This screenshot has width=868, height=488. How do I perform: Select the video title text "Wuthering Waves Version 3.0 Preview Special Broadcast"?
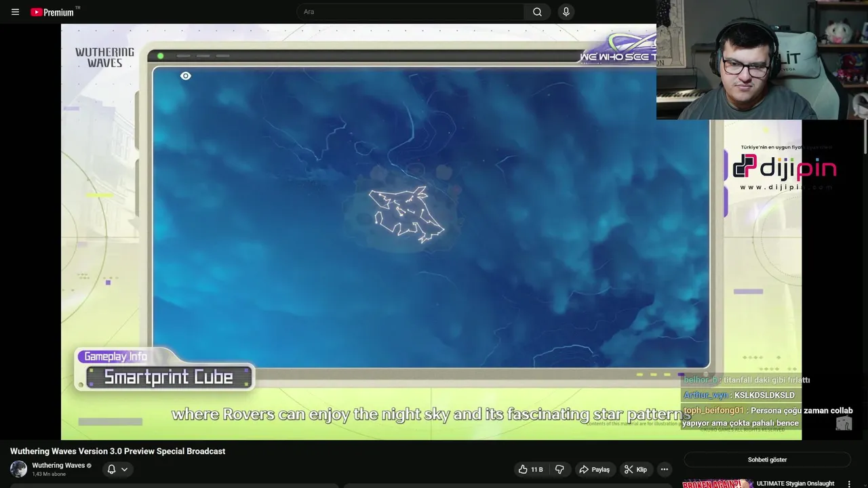coord(117,451)
